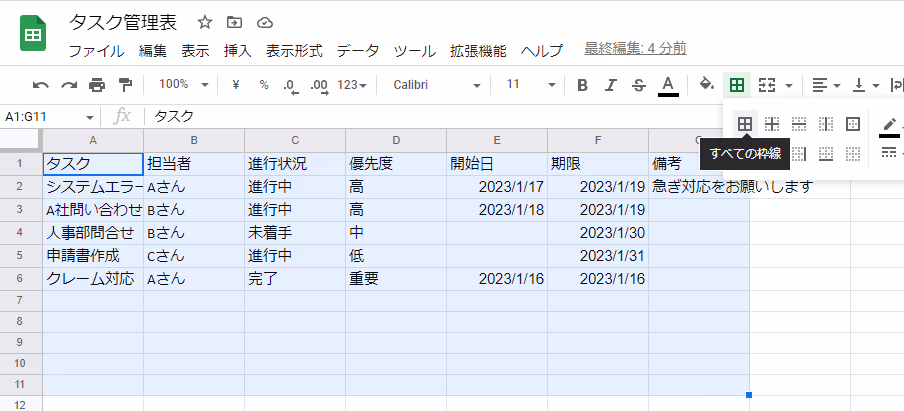Open the zoom 100% dropdown

pyautogui.click(x=184, y=85)
